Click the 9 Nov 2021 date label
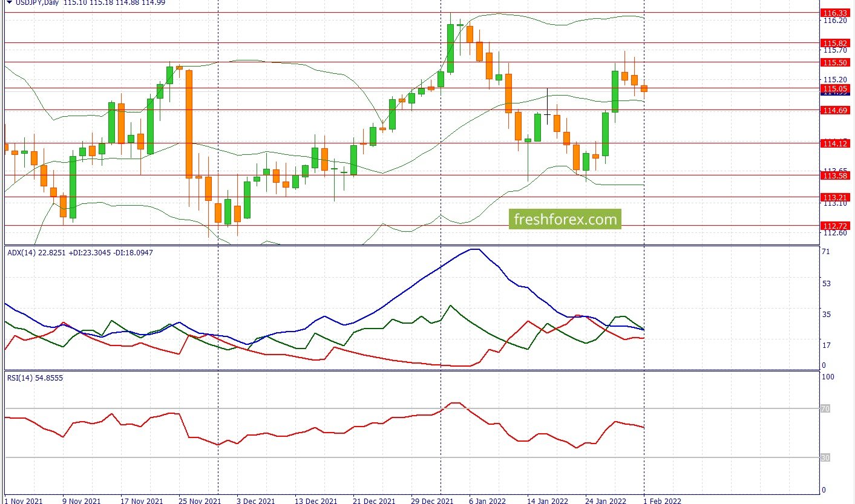Screen dimensions: 855x504 (81, 501)
